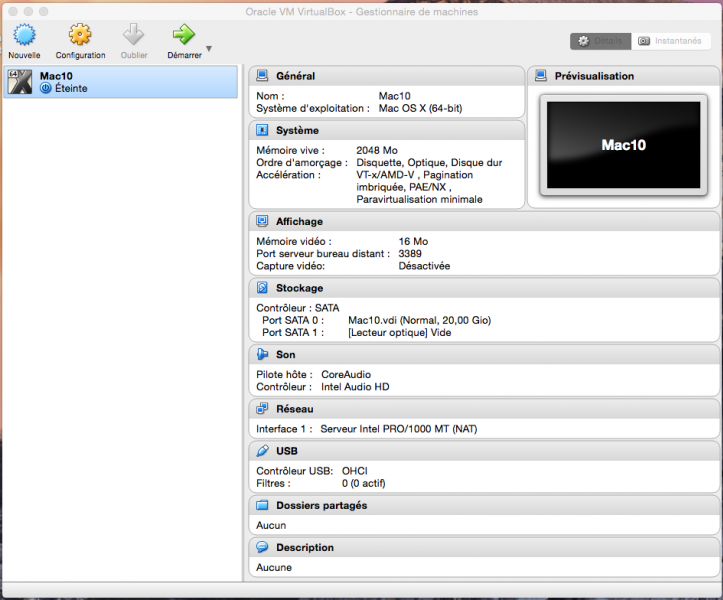Open the Description section header
This screenshot has width=723, height=600.
point(484,547)
